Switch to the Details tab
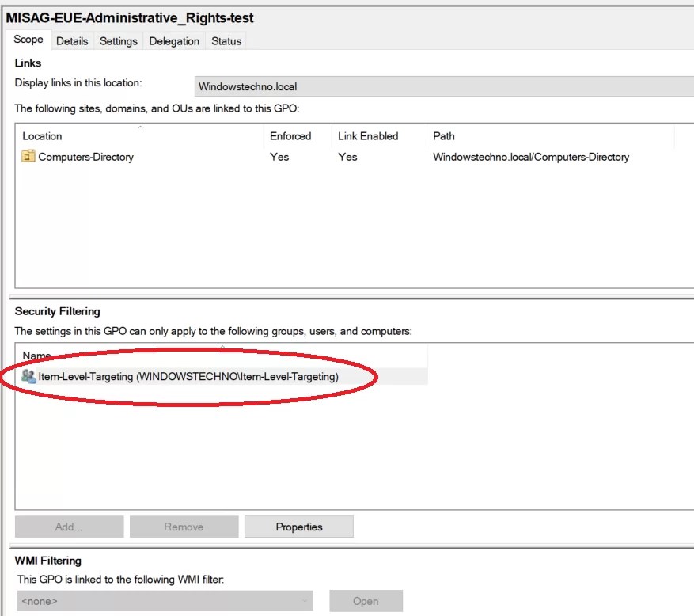The height and width of the screenshot is (616, 694). pyautogui.click(x=72, y=41)
